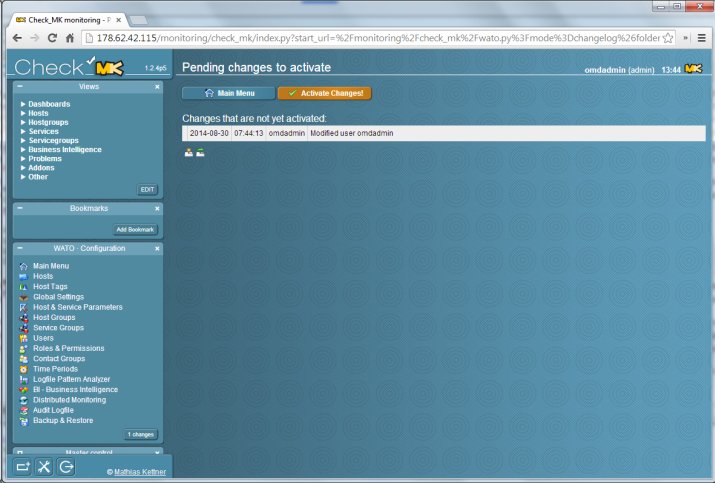The image size is (715, 483).
Task: Close the Bookmarks snapin
Action: pyautogui.click(x=157, y=208)
